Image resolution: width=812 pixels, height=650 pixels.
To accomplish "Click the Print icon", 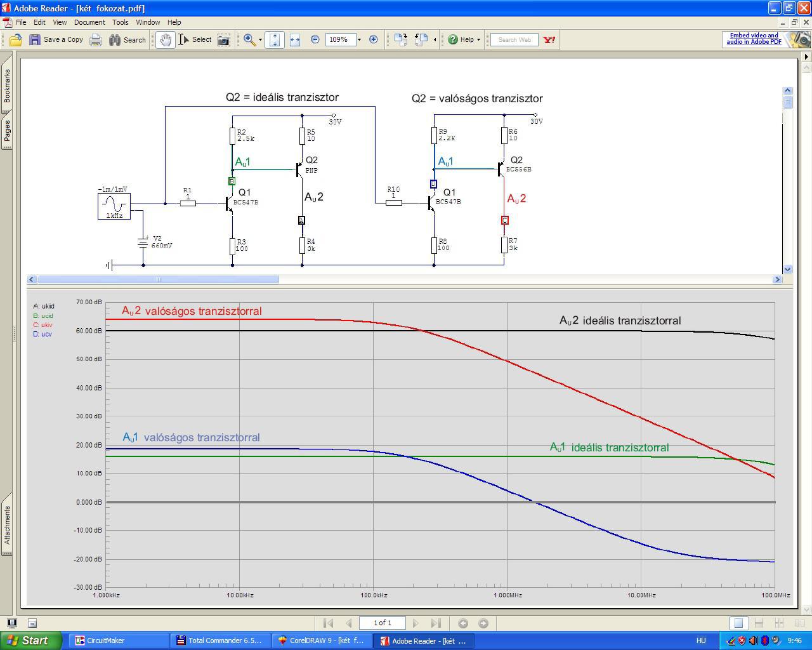I will click(x=96, y=40).
